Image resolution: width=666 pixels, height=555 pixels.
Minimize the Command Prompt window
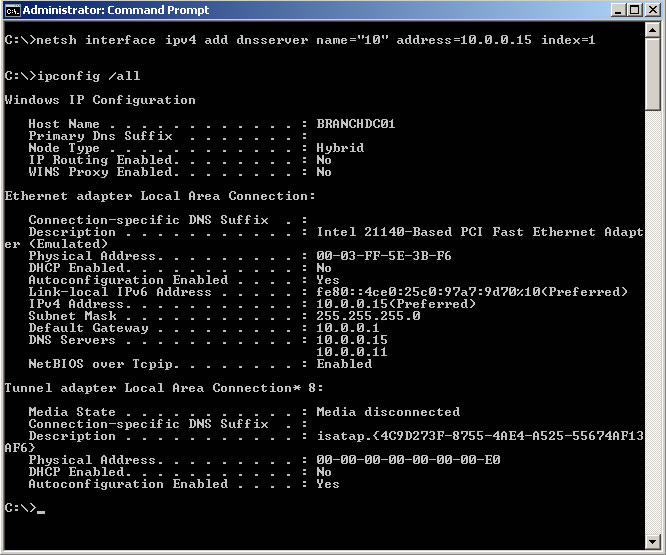coord(618,10)
